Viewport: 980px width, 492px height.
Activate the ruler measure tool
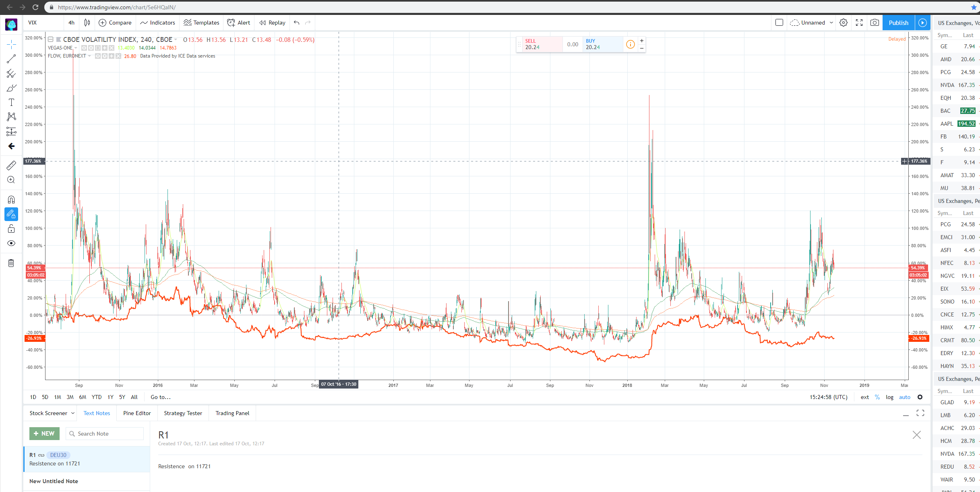pos(11,165)
